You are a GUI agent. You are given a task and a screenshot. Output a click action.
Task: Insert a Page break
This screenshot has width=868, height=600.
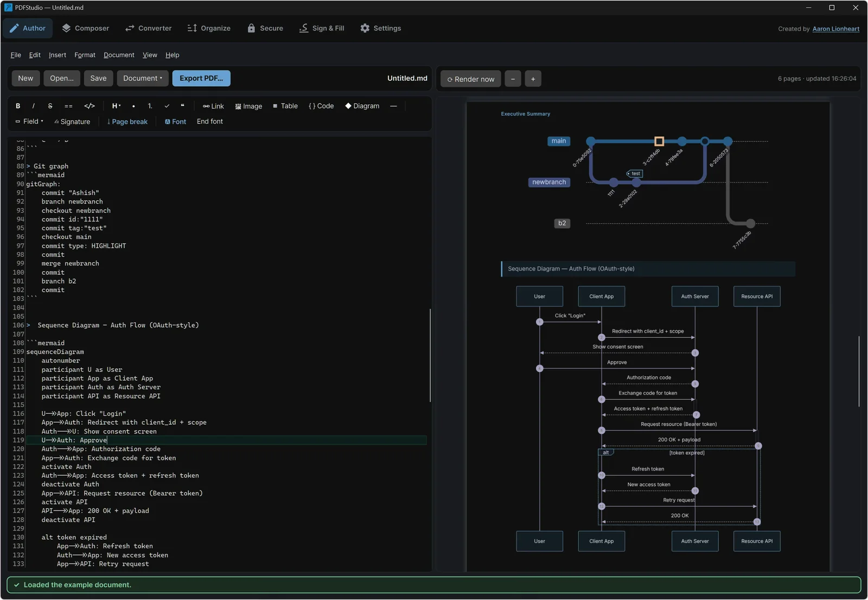click(x=127, y=122)
